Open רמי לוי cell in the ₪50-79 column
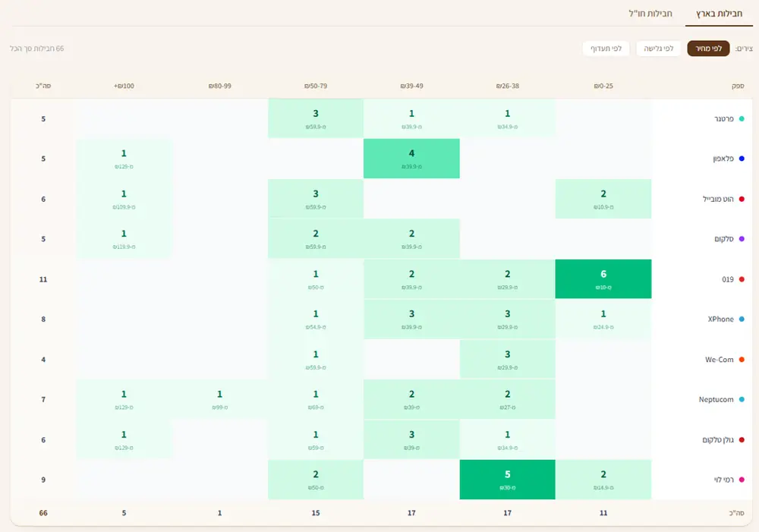Image resolution: width=759 pixels, height=532 pixels. (x=316, y=480)
